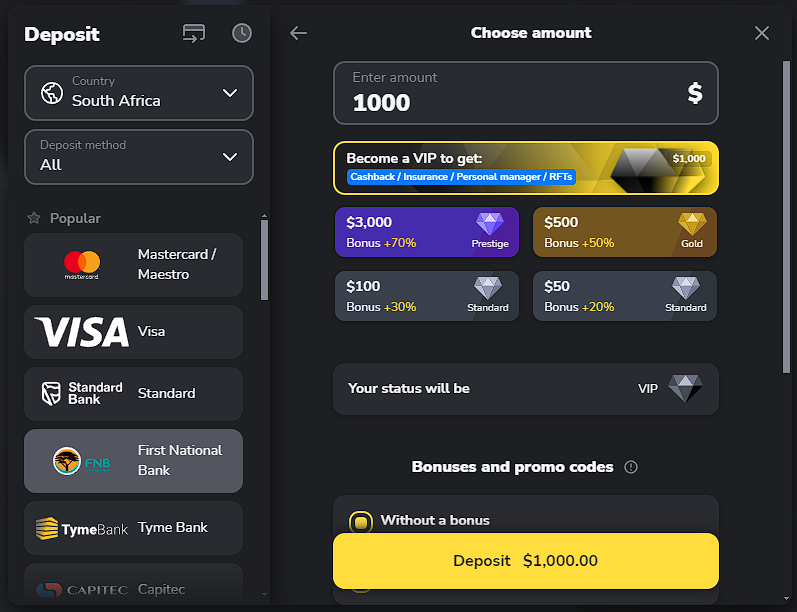This screenshot has width=797, height=612.
Task: Expand the Country South Africa dropdown
Action: 139,93
